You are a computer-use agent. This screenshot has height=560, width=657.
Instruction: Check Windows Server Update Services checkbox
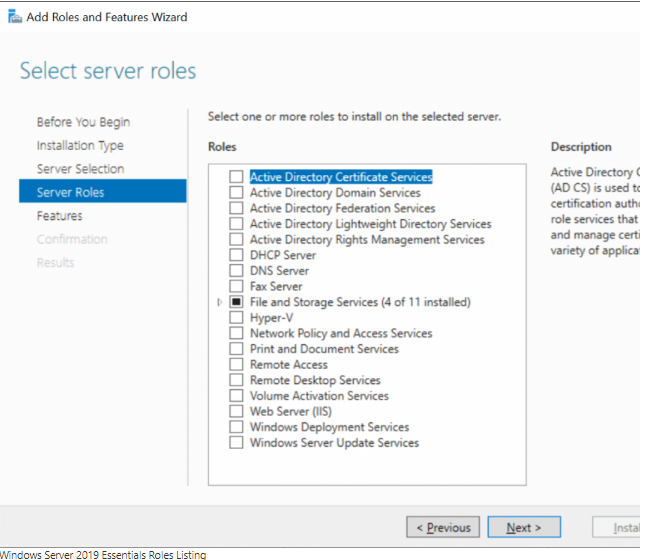point(236,443)
